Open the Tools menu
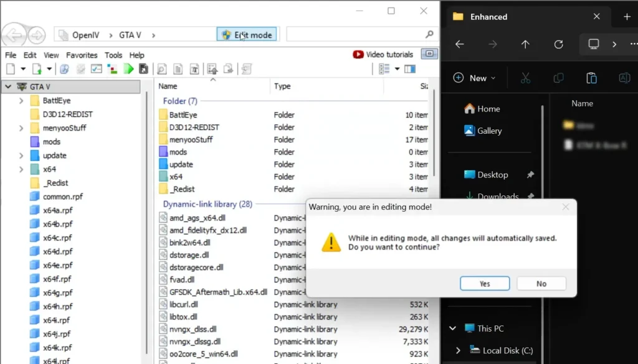Image resolution: width=638 pixels, height=364 pixels. click(x=113, y=55)
